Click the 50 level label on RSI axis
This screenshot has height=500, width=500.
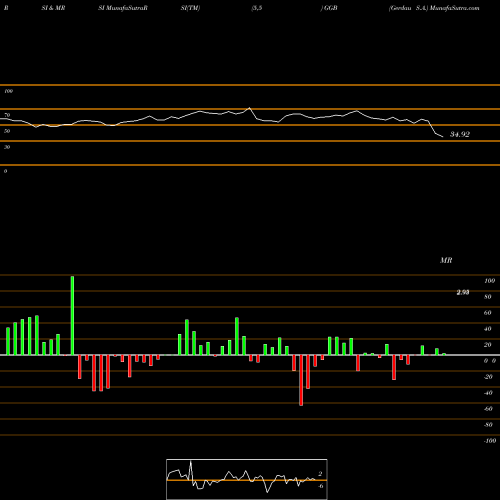coord(7,131)
